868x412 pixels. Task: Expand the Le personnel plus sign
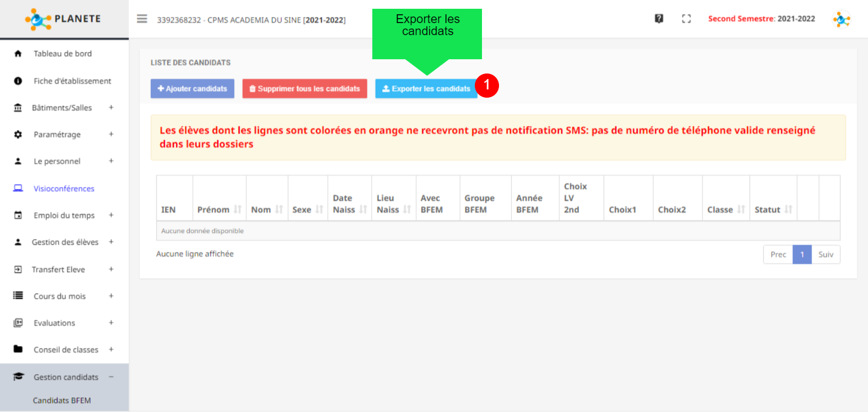click(x=111, y=161)
